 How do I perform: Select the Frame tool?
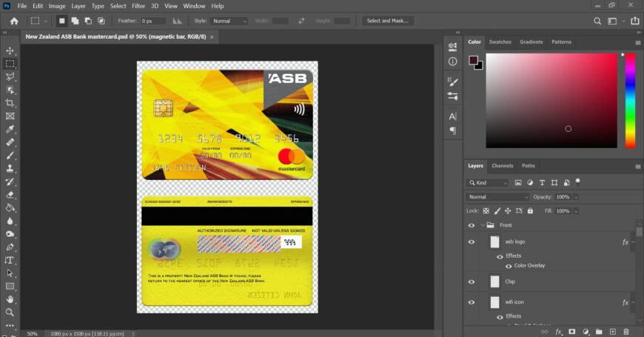(x=10, y=116)
